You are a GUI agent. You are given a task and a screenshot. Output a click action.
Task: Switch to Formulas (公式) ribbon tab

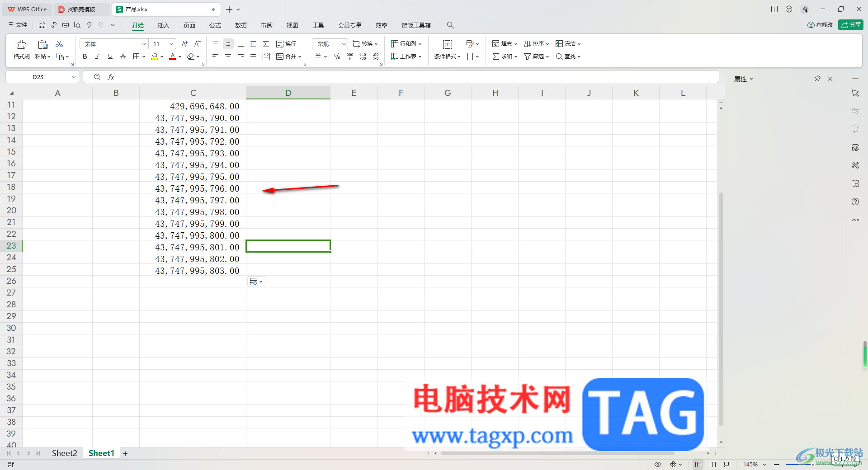pyautogui.click(x=215, y=25)
